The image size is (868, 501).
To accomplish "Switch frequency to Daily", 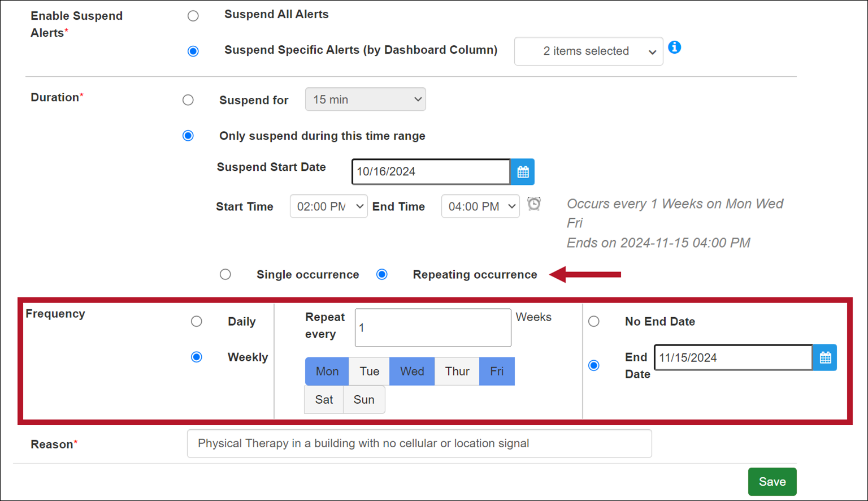I will (197, 322).
